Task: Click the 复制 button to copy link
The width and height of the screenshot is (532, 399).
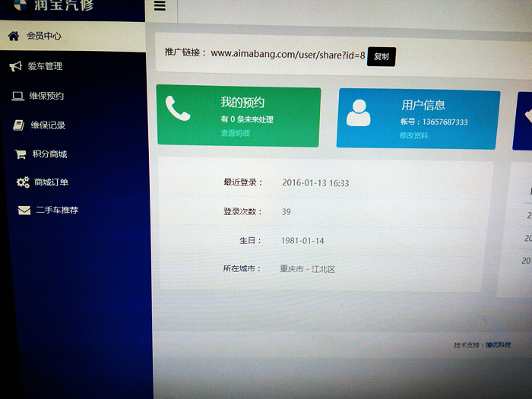Action: [382, 57]
